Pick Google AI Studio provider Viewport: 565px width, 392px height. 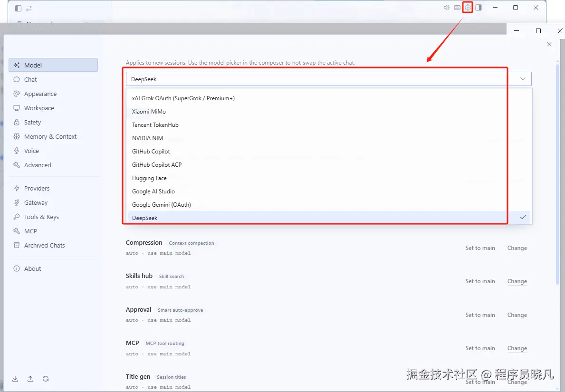tap(329, 191)
